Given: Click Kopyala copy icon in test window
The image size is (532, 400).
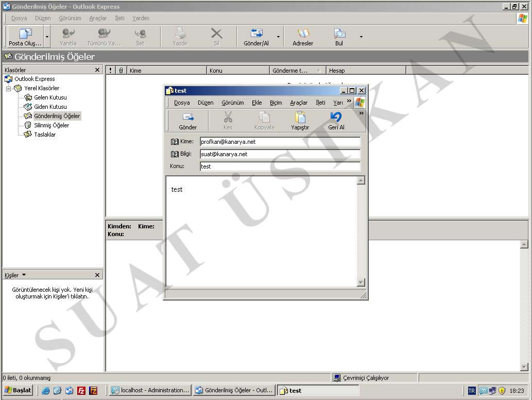Looking at the screenshot, I should tap(264, 121).
